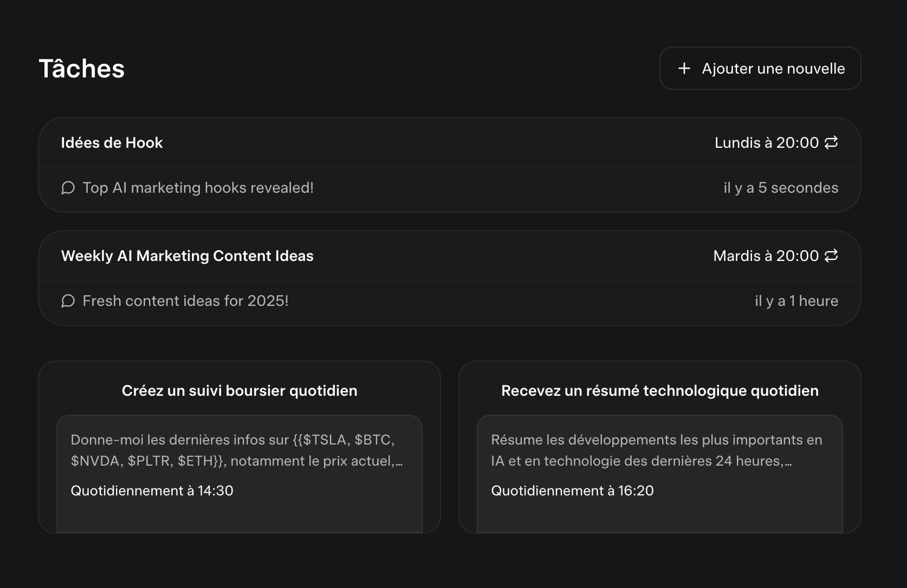
Task: Select the Quotidiennement à 16:20 schedule
Action: point(573,491)
